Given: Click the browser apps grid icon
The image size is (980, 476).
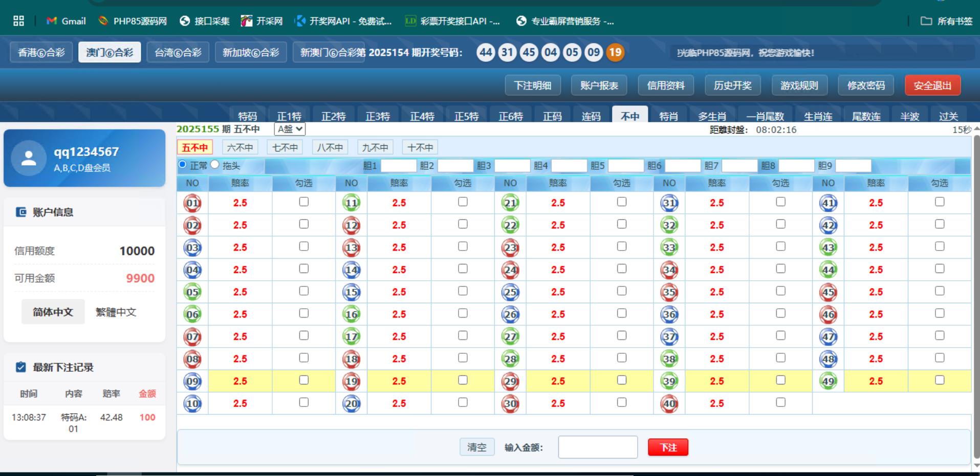Looking at the screenshot, I should 19,21.
